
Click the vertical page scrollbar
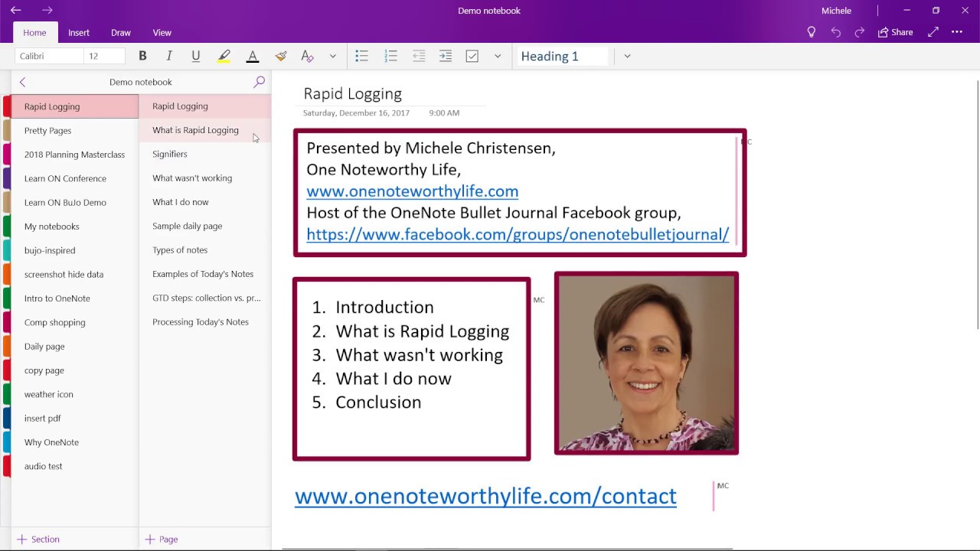977,205
